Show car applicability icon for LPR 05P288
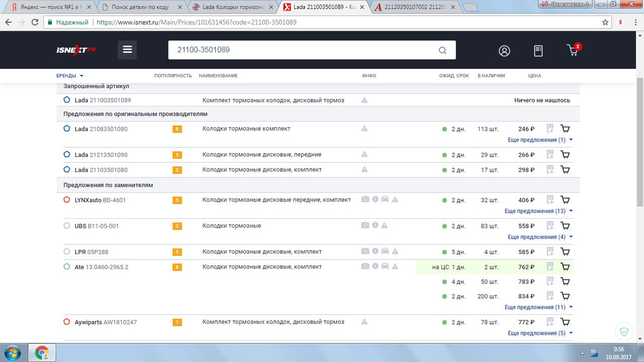644x362 pixels. (x=385, y=251)
